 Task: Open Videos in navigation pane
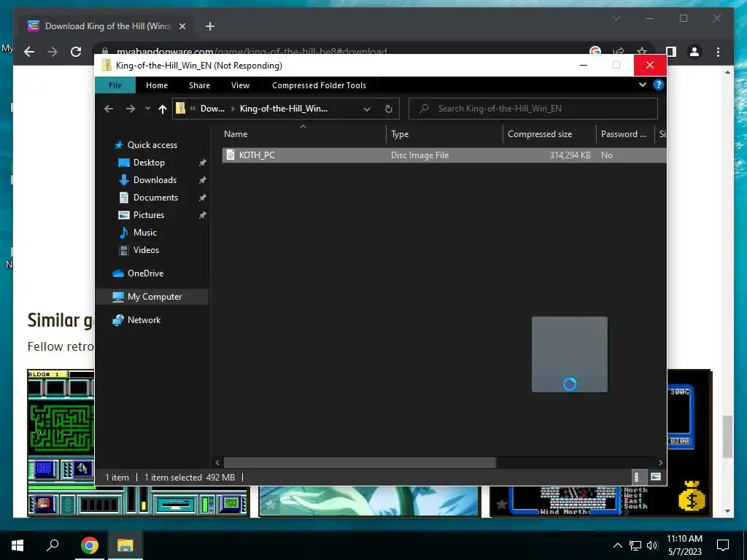coord(146,250)
